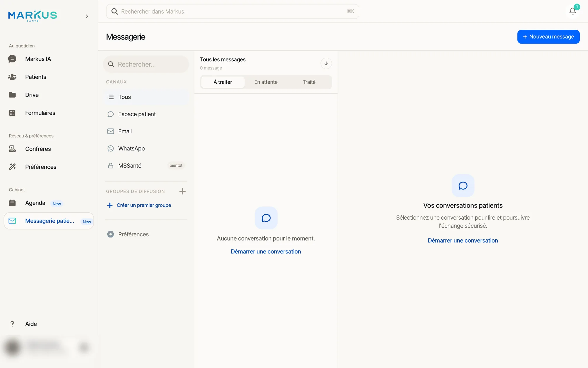Screen dimensions: 588x368
Task: Click MSSanté lock icon
Action: 111,165
